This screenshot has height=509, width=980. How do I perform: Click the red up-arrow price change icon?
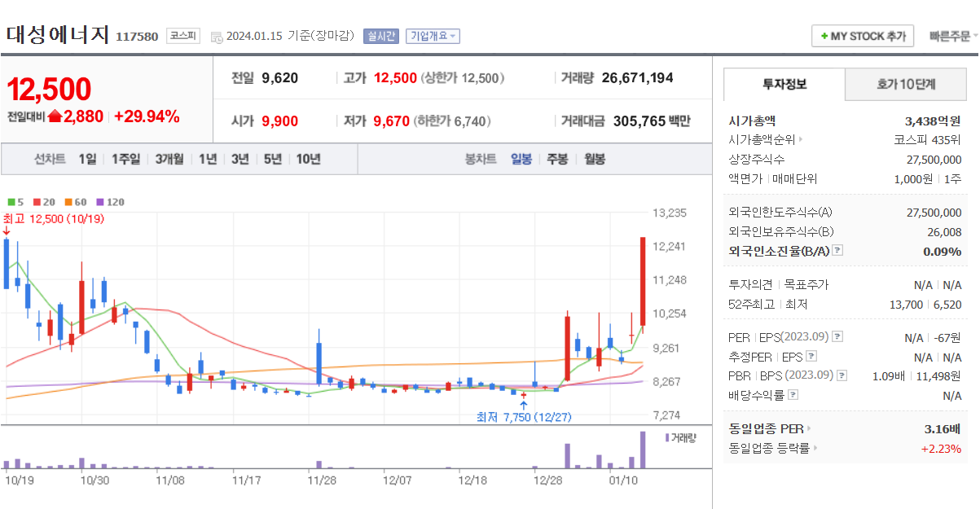(55, 116)
